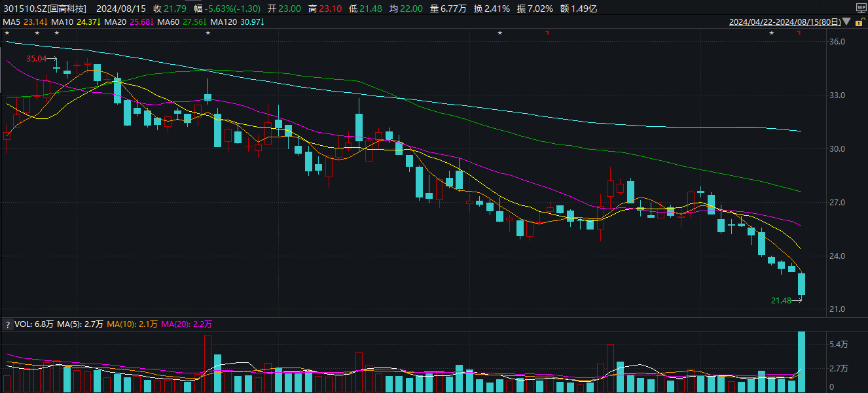This screenshot has height=393, width=868.
Task: Open the VOL indicator question mark help
Action: click(x=8, y=324)
